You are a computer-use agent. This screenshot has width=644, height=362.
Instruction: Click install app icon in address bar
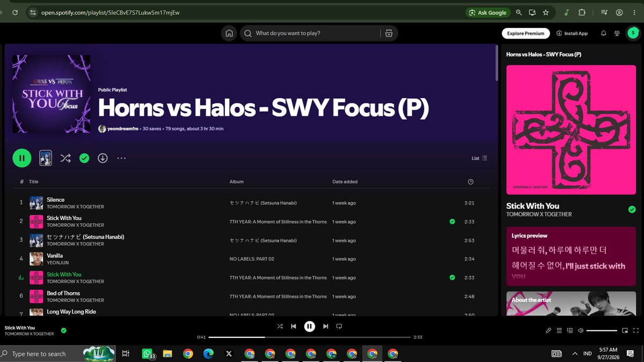(532, 12)
